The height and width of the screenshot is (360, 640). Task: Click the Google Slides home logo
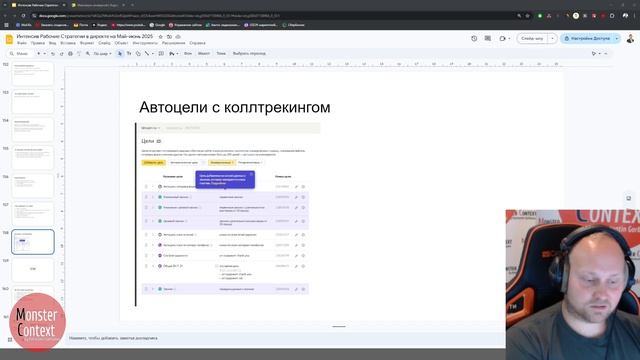9,39
